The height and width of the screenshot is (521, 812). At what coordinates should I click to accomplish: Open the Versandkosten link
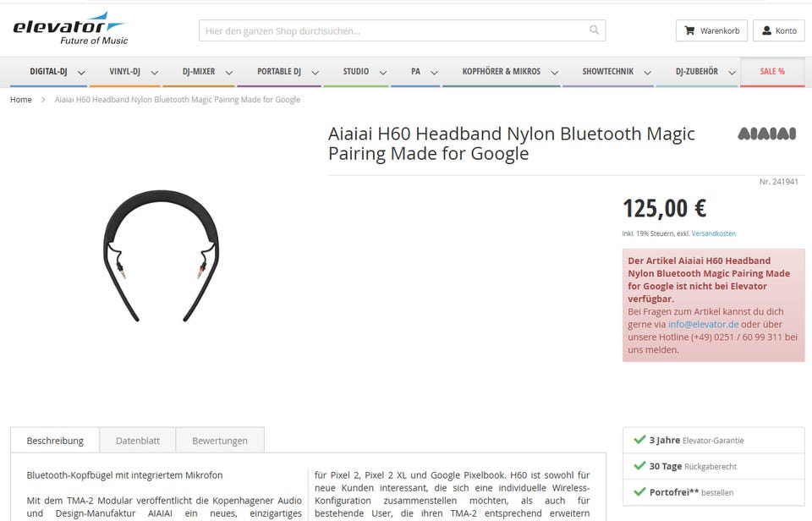[714, 233]
